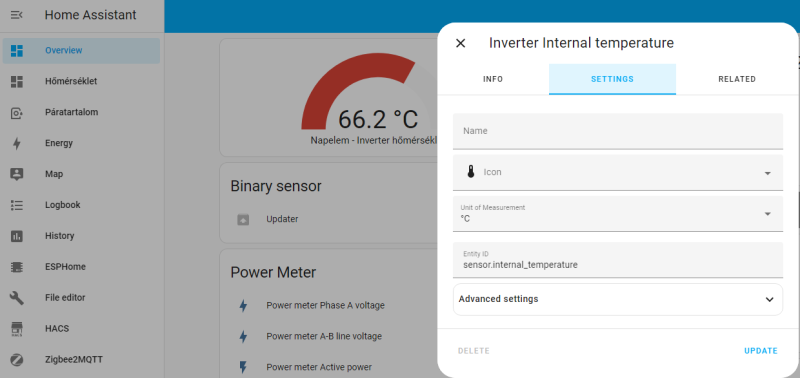
Task: Open the Unit of Measurement dropdown
Action: click(618, 214)
